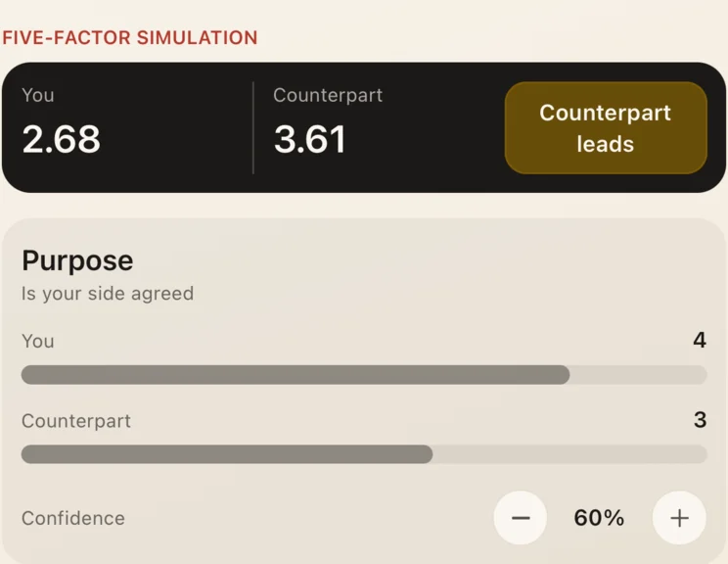Click the Five-Factor Simulation header label
The width and height of the screenshot is (728, 564).
pos(130,37)
